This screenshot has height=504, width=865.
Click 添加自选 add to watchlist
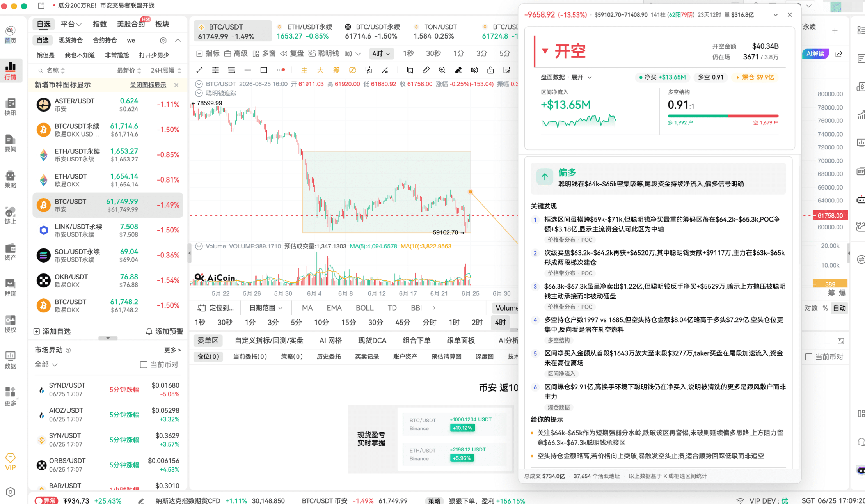click(x=52, y=331)
